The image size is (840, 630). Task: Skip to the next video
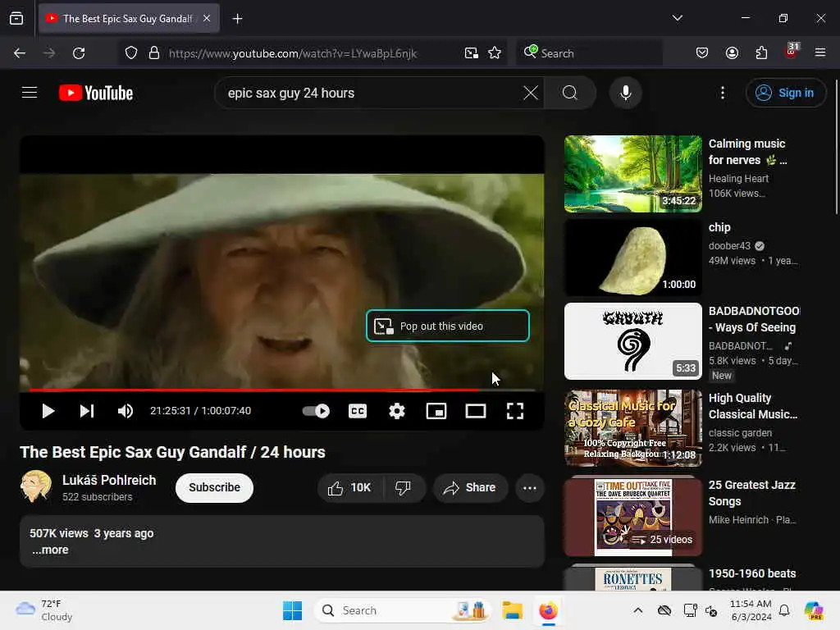coord(87,411)
